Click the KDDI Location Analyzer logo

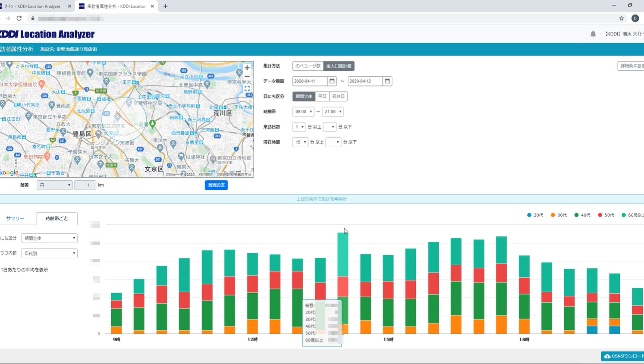(47, 34)
